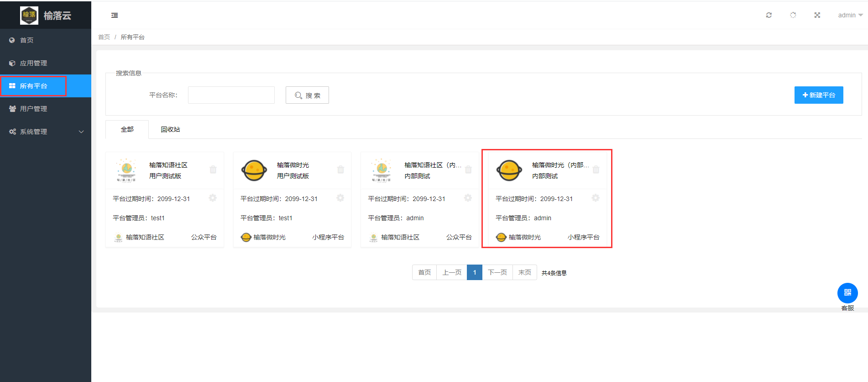This screenshot has height=382, width=868.
Task: Click the 新建平台 button
Action: [819, 95]
